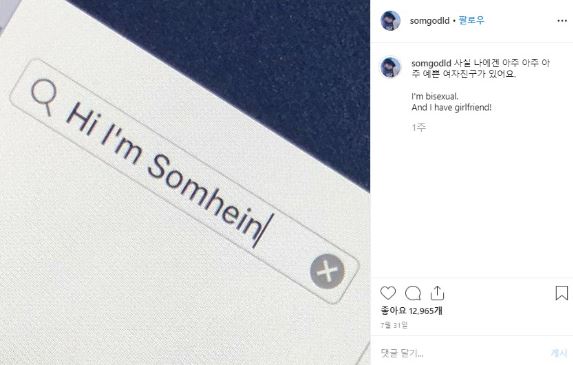Click the somgodld avatar beside the caption

(x=390, y=67)
